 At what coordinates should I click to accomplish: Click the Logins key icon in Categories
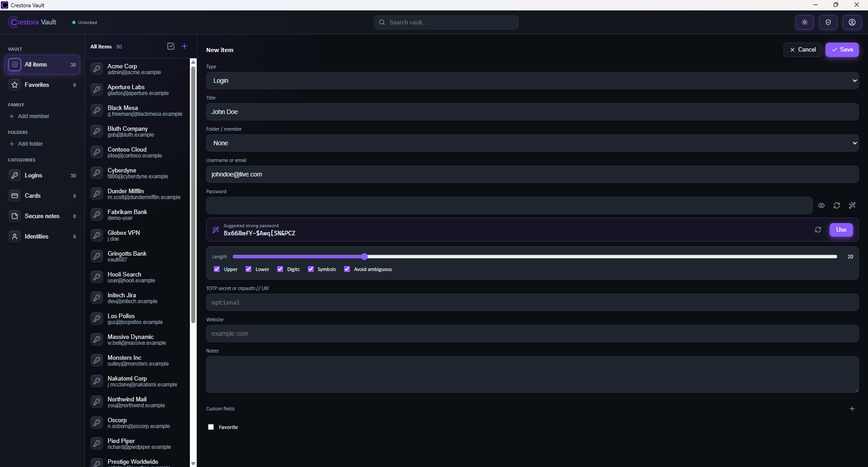(15, 176)
